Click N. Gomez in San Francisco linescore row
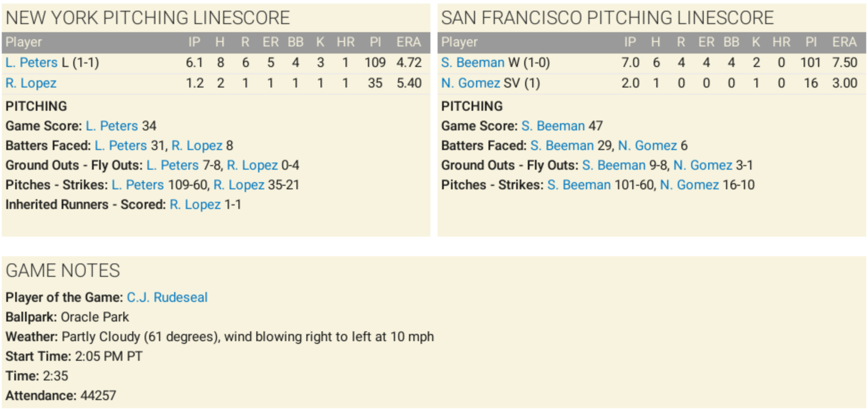Viewport: 868px width, 409px height. point(470,83)
